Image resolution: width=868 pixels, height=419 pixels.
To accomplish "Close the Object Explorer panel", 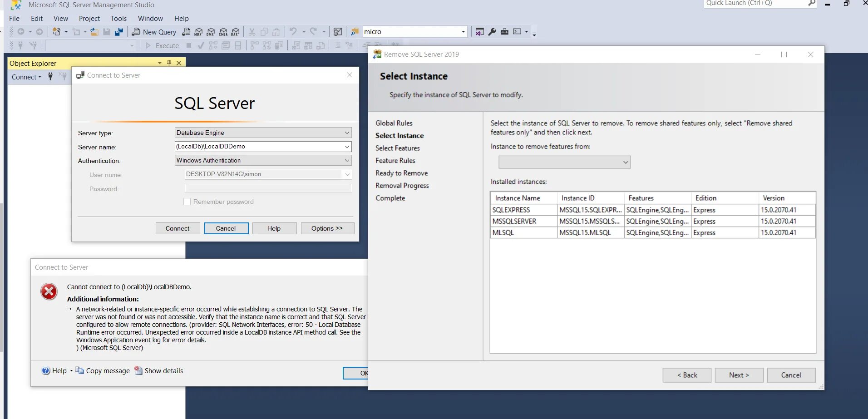I will point(179,63).
